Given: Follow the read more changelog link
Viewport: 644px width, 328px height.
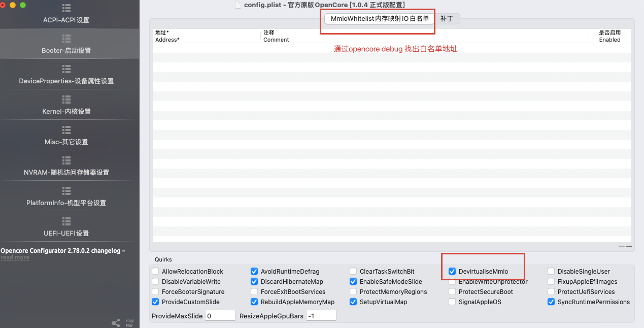Looking at the screenshot, I should pos(15,257).
